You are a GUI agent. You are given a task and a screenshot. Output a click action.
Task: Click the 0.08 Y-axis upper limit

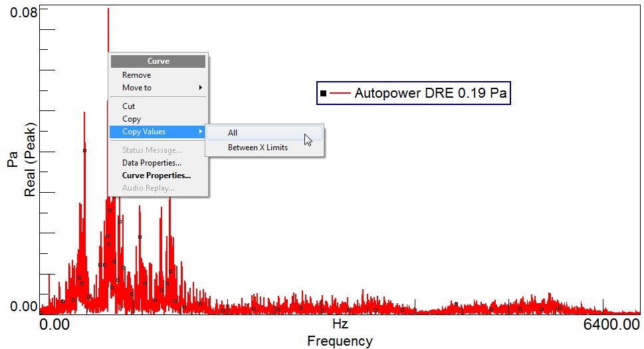[x=23, y=12]
